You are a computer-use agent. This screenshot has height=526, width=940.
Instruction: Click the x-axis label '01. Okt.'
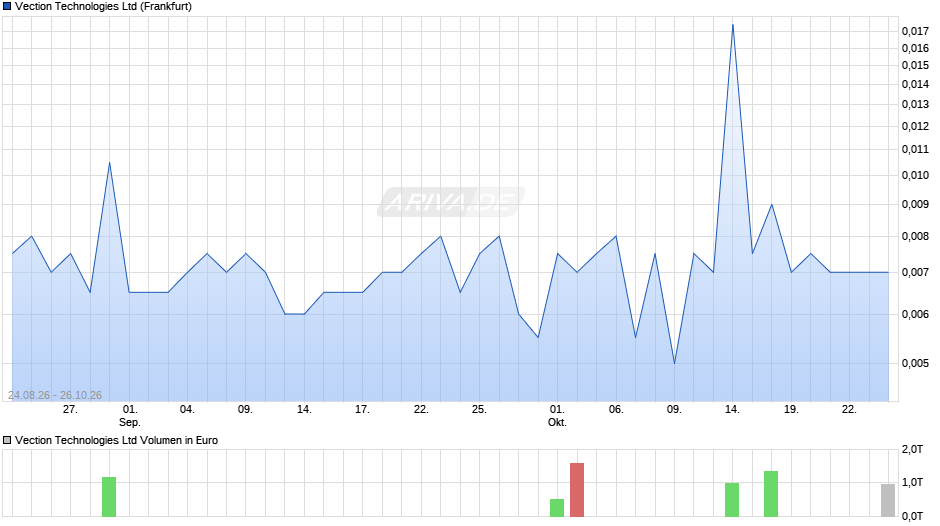click(x=557, y=416)
